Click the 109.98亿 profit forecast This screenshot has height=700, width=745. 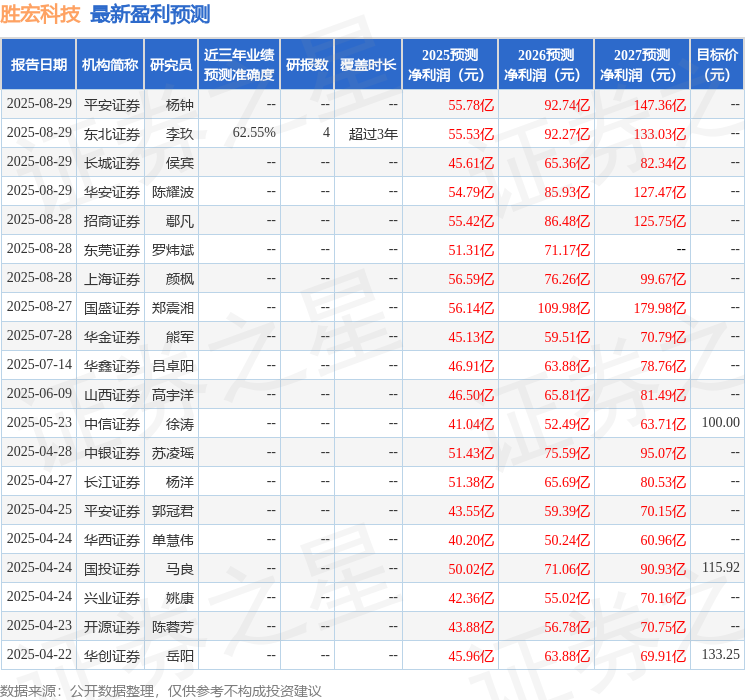pos(564,308)
